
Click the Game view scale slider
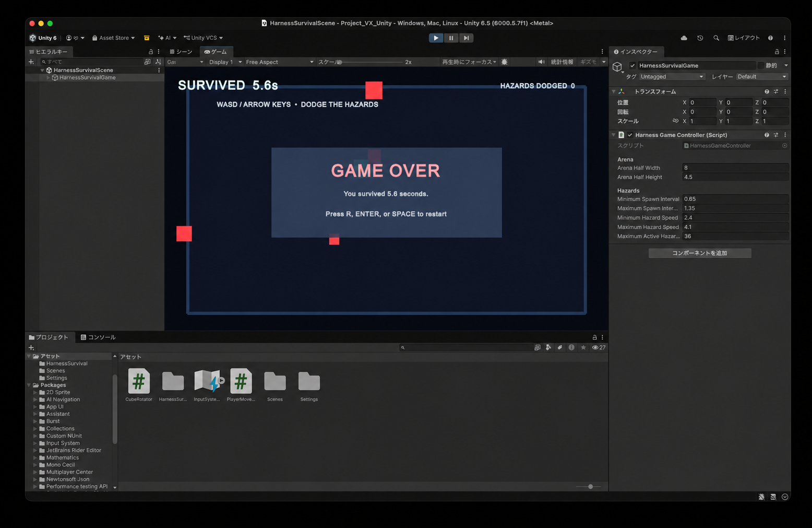(371, 62)
